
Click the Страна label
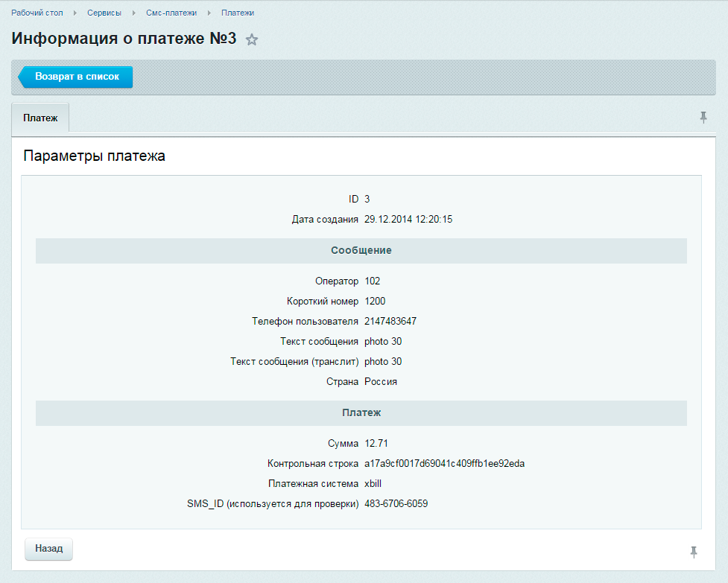pos(342,382)
